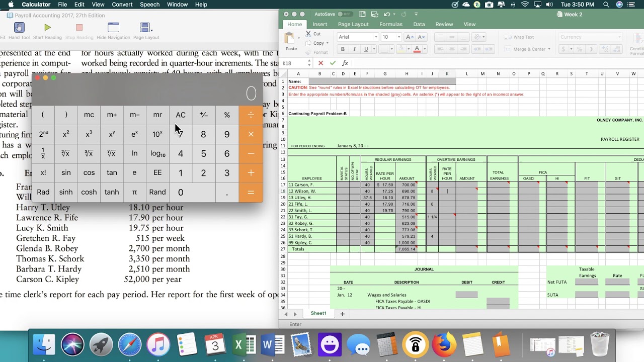Switch to the Insert ribbon tab
This screenshot has height=362, width=644.
click(319, 24)
